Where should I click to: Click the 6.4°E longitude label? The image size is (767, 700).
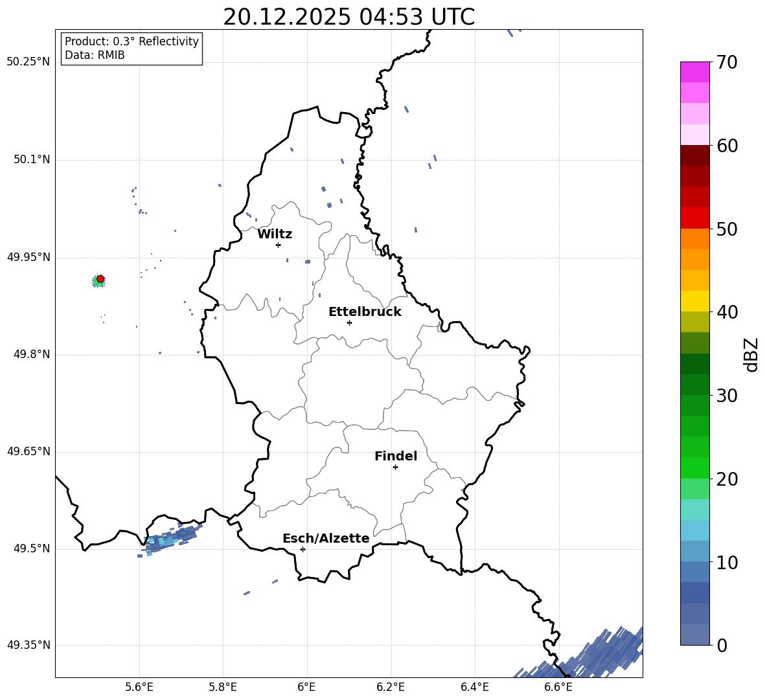(474, 687)
